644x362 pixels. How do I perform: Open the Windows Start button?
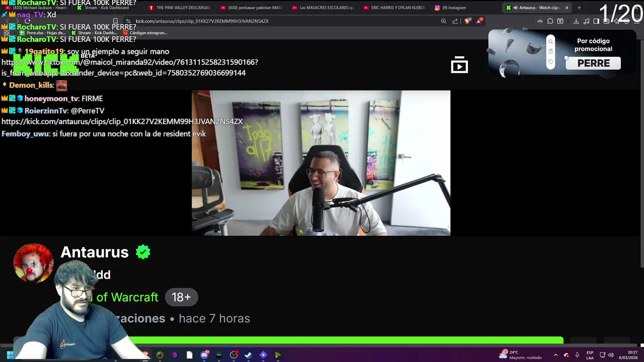pos(10,355)
